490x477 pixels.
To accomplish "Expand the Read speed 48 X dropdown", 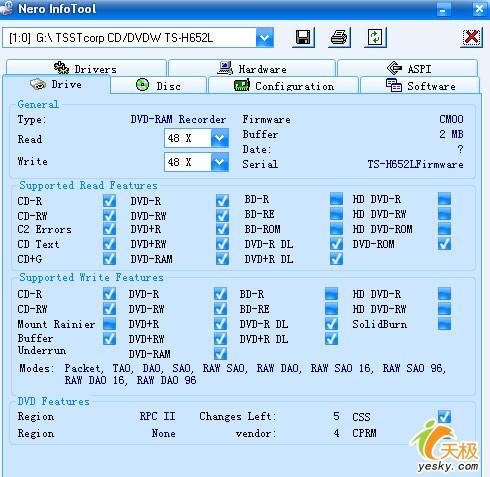I will [x=220, y=138].
